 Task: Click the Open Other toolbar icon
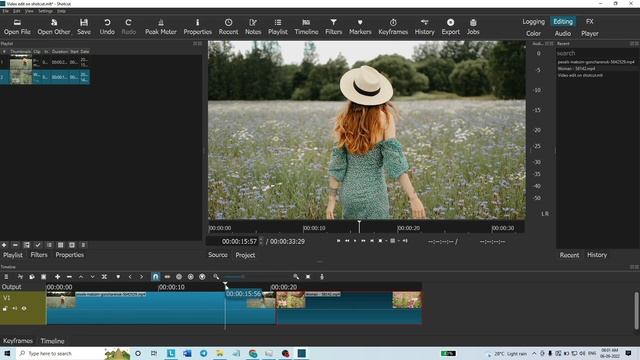coord(54,27)
